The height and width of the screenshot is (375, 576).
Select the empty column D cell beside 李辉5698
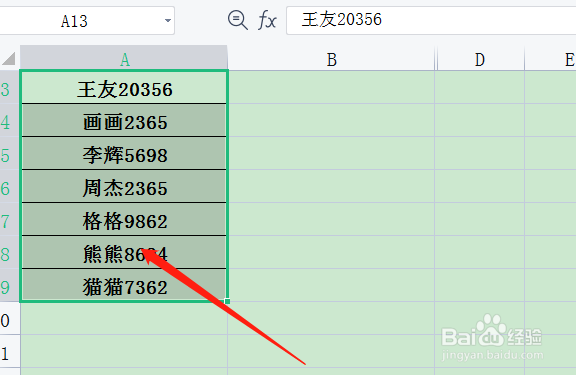(x=480, y=153)
